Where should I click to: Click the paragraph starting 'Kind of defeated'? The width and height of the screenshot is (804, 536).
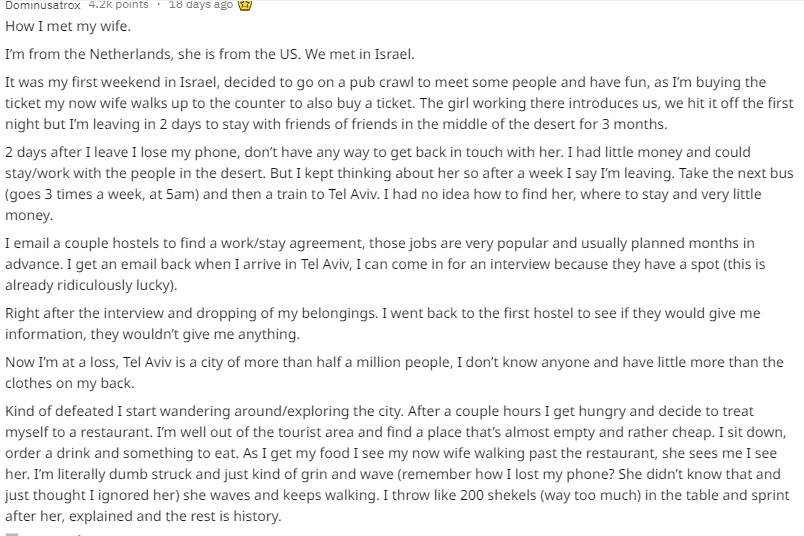397,464
